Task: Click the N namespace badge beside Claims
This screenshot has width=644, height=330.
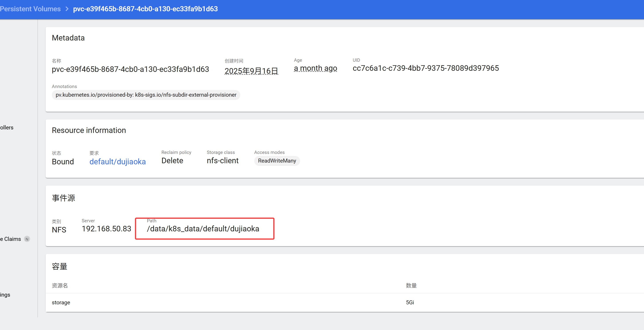Action: click(27, 239)
